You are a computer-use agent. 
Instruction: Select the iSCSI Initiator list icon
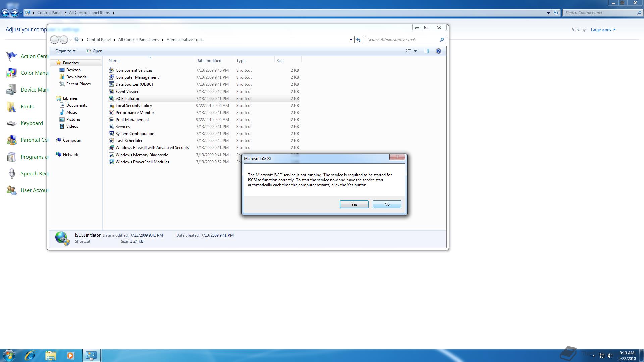click(x=112, y=99)
